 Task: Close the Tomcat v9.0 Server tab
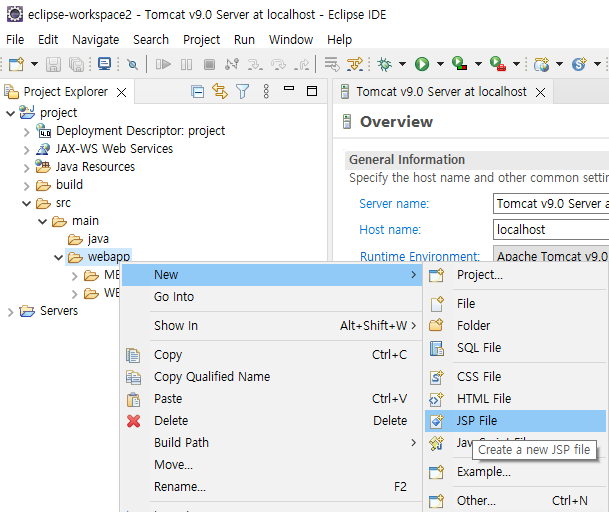pyautogui.click(x=540, y=92)
